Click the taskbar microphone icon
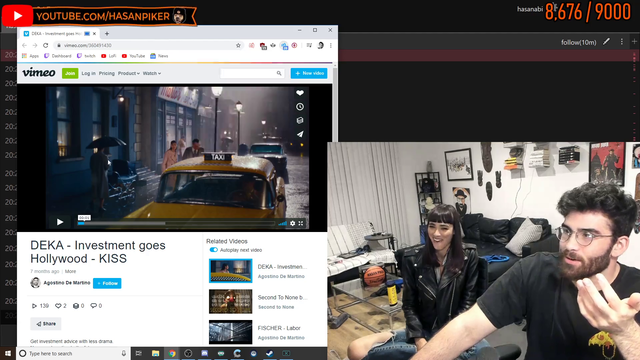Screen dimensions: 640x360 (124, 353)
